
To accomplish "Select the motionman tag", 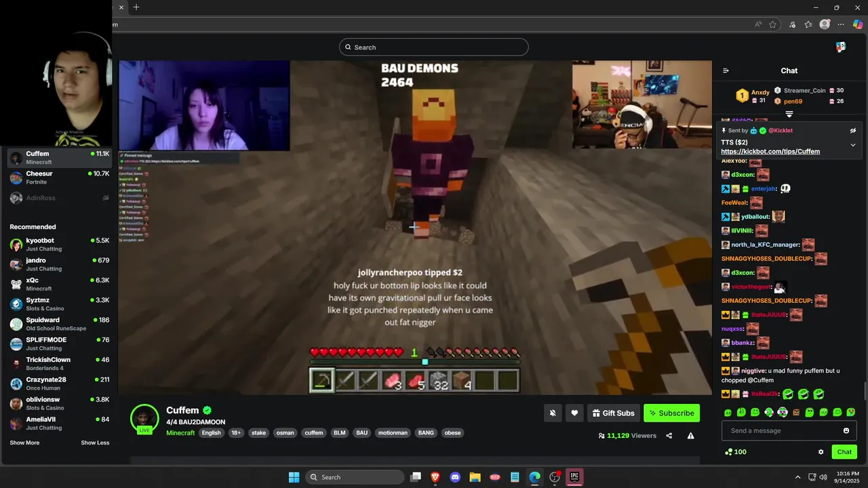I will tap(393, 432).
